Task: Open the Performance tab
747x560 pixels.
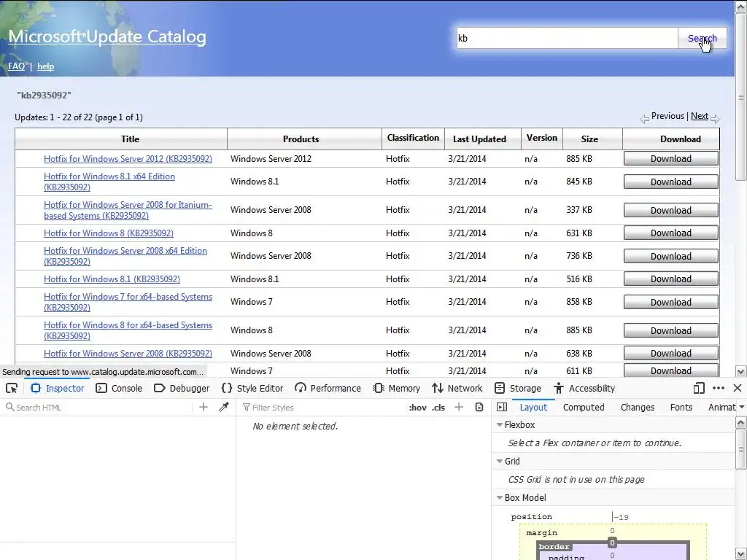Action: pyautogui.click(x=328, y=388)
